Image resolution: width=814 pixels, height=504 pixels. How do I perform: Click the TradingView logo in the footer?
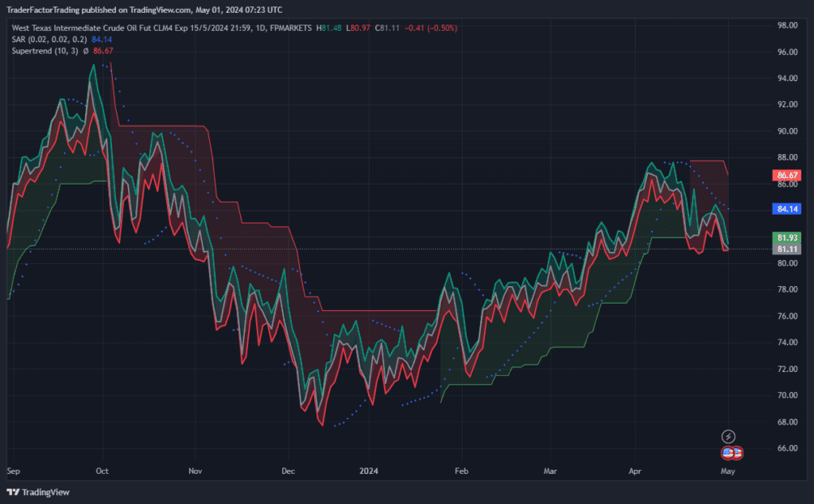pos(38,492)
